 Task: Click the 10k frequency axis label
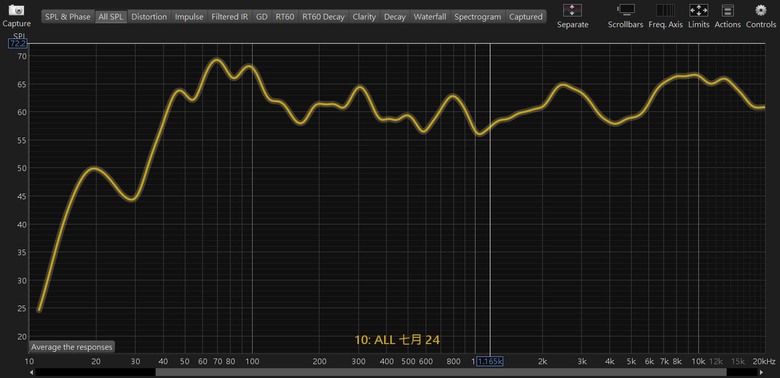698,361
